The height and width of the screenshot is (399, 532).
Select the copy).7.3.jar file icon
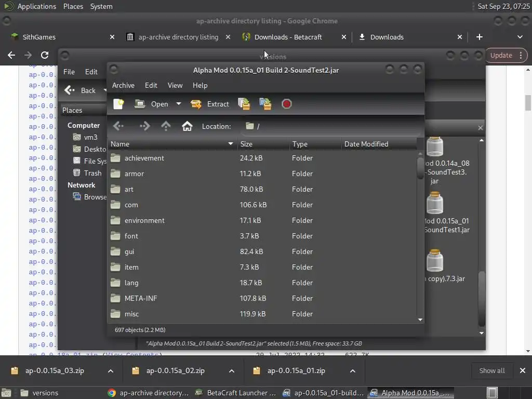coord(435,261)
